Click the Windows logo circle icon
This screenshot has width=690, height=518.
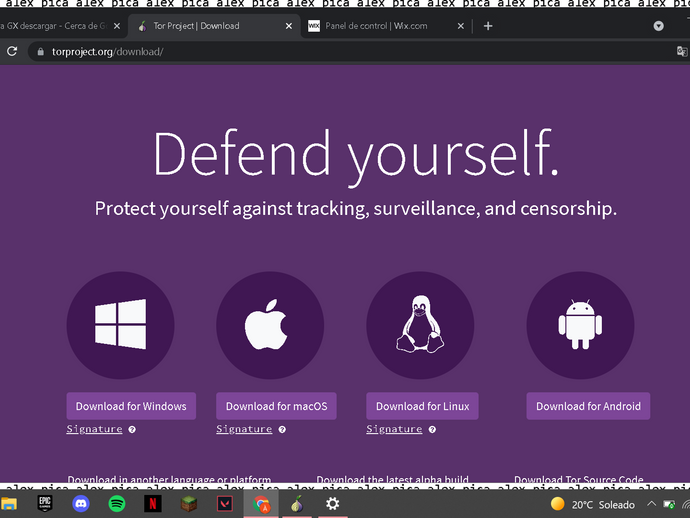click(120, 325)
